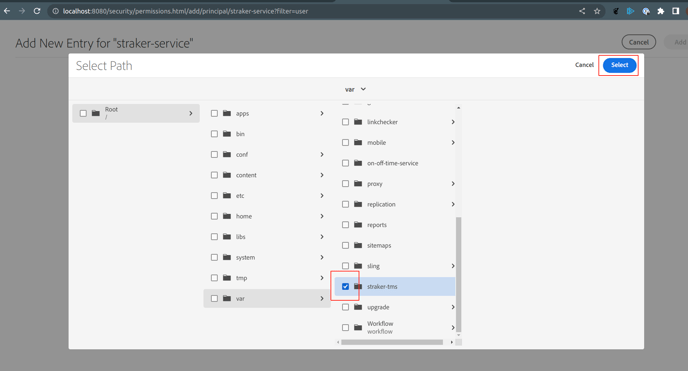Check the sling folder checkbox
688x371 pixels.
pyautogui.click(x=345, y=266)
